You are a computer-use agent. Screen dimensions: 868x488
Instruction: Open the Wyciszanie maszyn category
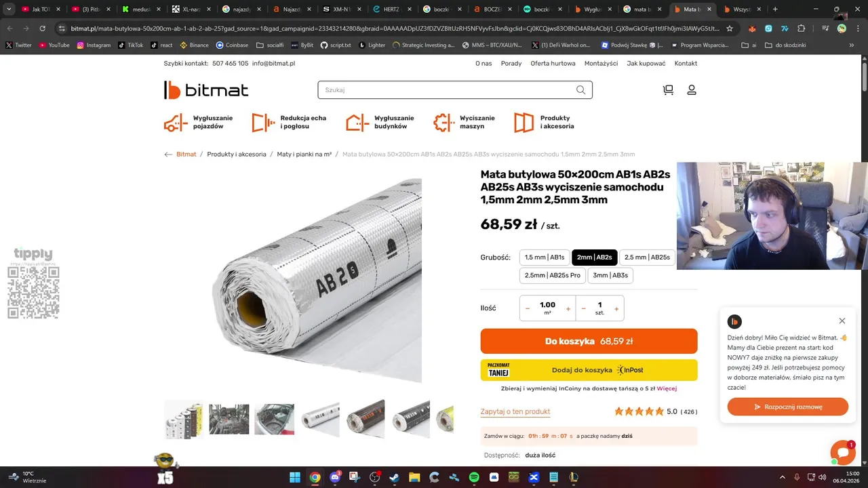(465, 122)
